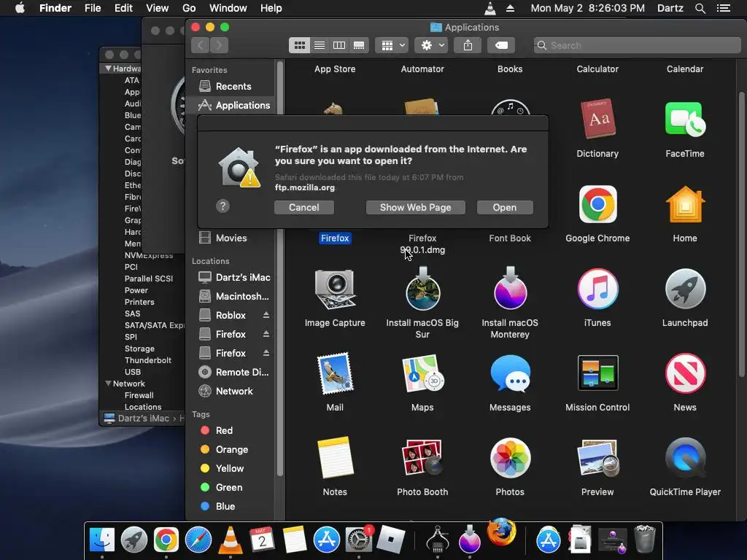
Task: Select the Image Capture app icon
Action: coord(335,289)
